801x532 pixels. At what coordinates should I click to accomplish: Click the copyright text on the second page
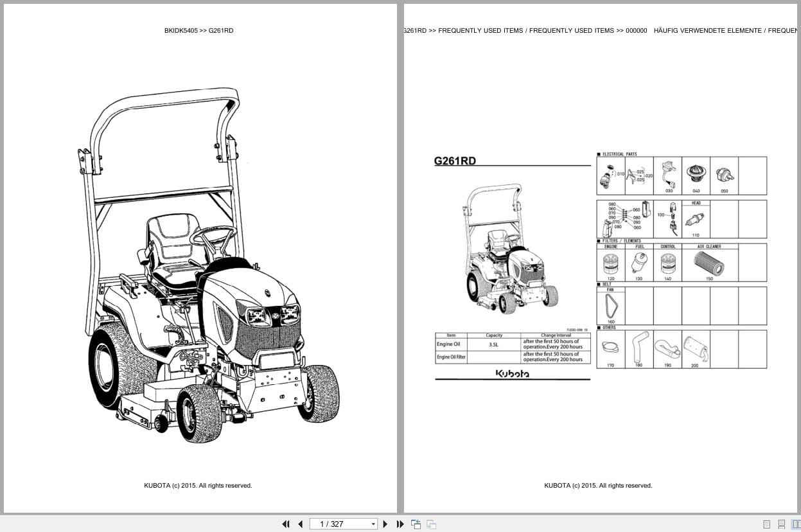[598, 486]
